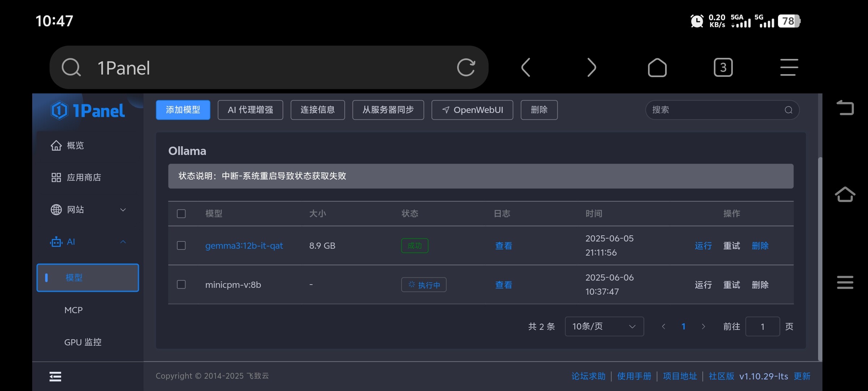Click the 状态说明 notice banner

pyautogui.click(x=481, y=176)
